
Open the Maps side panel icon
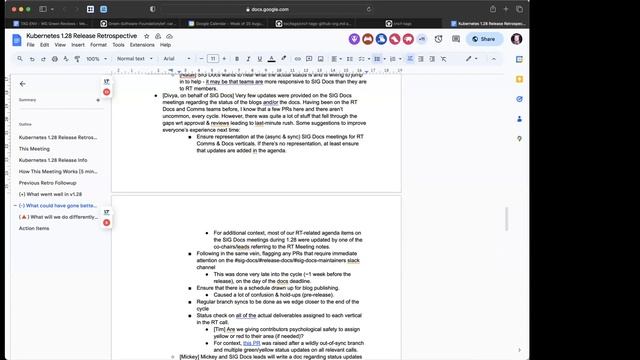(519, 139)
